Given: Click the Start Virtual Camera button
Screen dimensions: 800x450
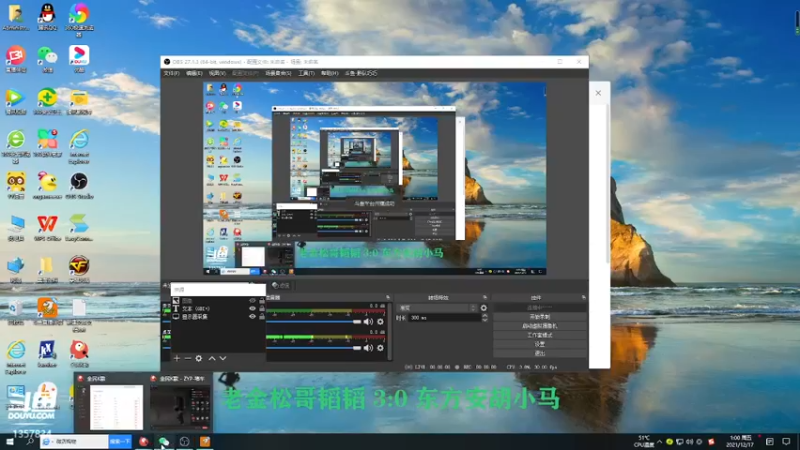Looking at the screenshot, I should pos(540,326).
